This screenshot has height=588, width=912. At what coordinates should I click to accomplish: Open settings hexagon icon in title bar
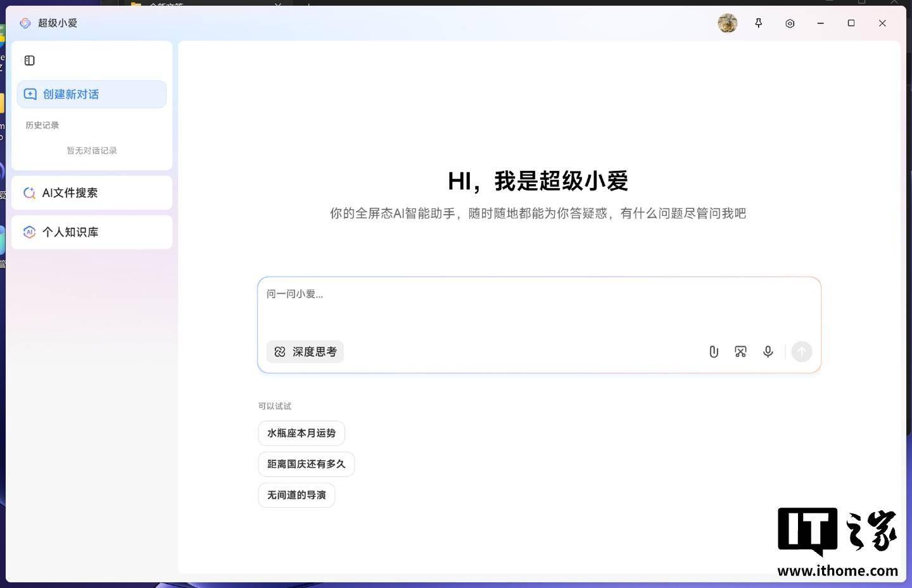click(x=790, y=23)
